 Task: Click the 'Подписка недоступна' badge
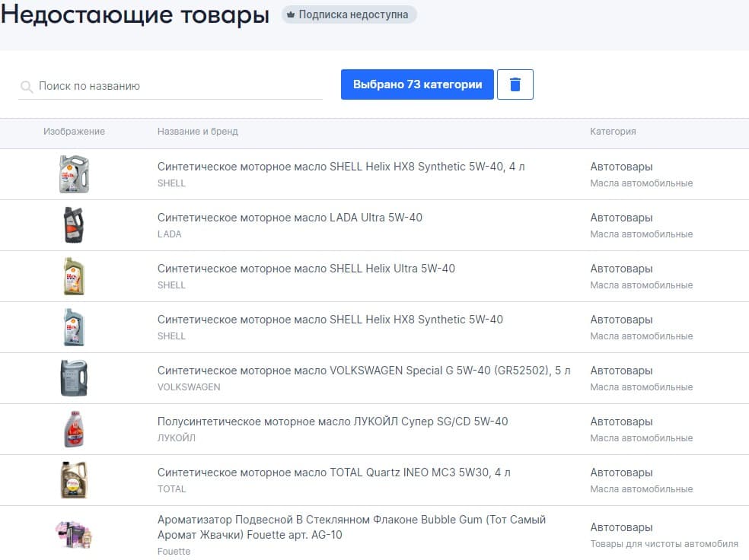coord(349,14)
